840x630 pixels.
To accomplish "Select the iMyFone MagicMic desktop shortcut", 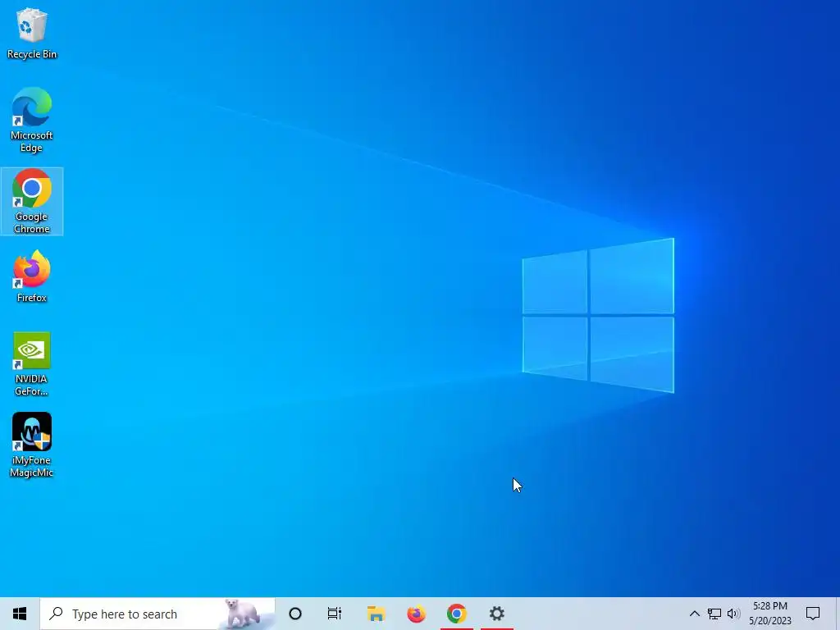I will tap(32, 445).
